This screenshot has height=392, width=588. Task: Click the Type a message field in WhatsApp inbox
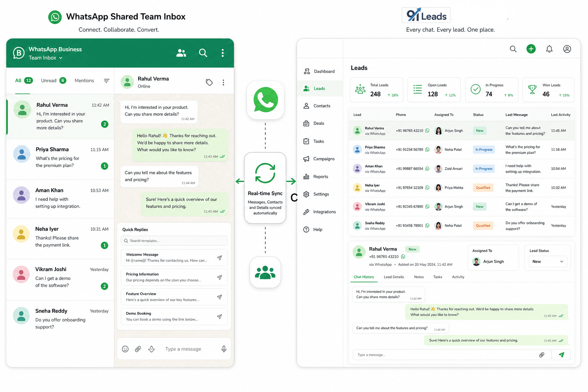[x=183, y=349]
